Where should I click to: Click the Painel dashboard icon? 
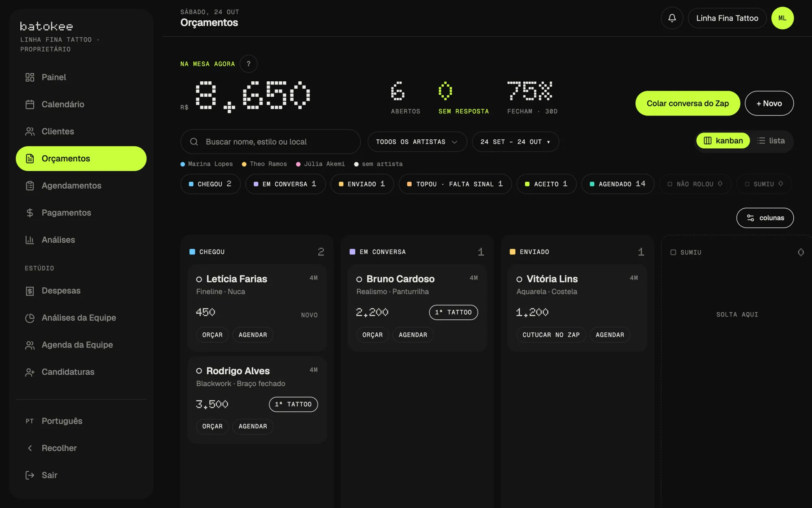(x=30, y=77)
